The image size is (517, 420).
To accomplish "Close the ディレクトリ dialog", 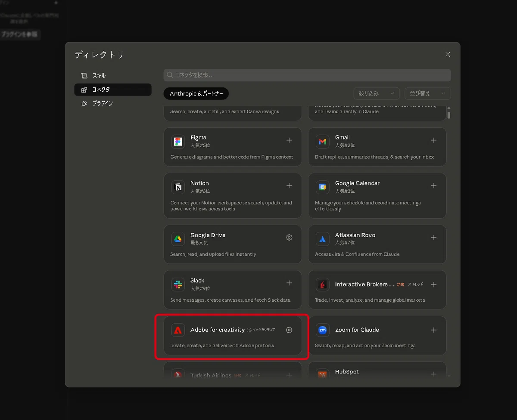I will [448, 55].
